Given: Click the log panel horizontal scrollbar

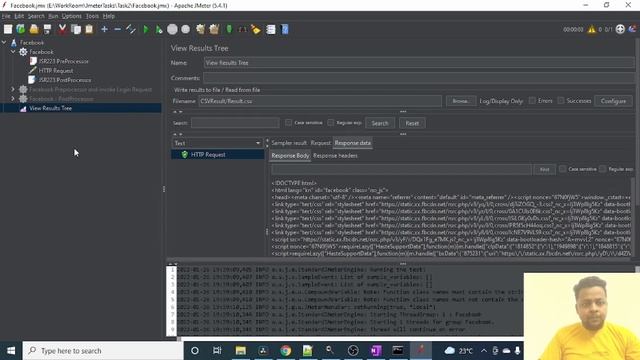Looking at the screenshot, I should tap(351, 339).
